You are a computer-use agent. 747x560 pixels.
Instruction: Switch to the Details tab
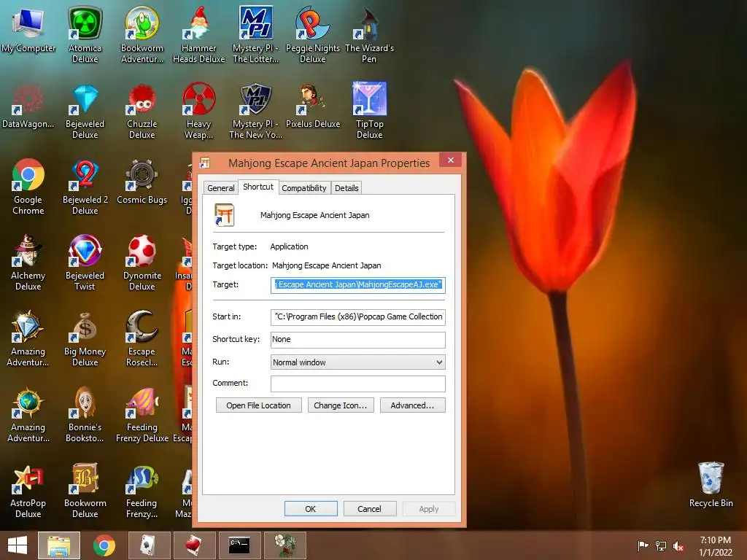(x=347, y=188)
